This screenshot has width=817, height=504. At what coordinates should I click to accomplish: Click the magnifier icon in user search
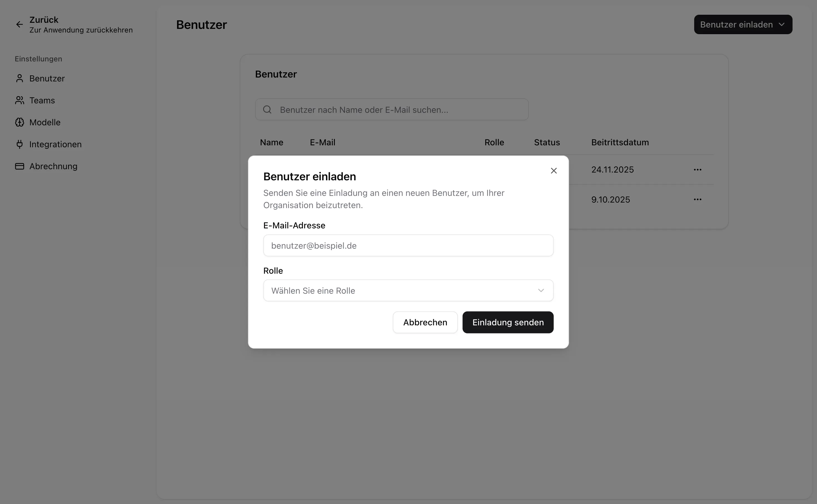(267, 110)
